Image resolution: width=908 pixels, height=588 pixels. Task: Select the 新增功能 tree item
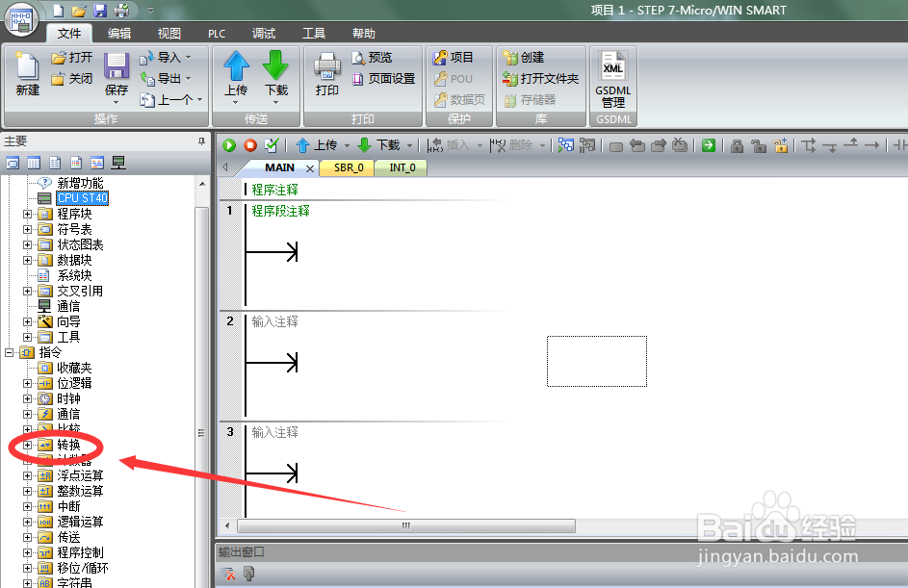coord(80,183)
